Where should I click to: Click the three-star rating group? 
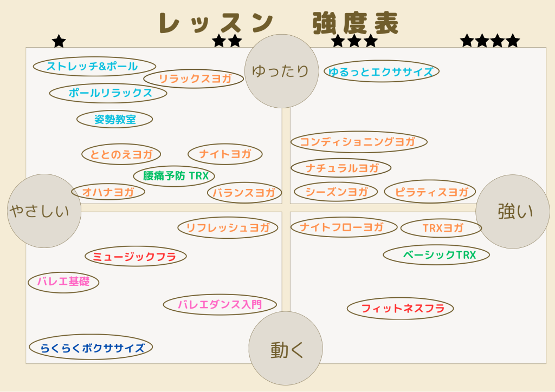[353, 41]
